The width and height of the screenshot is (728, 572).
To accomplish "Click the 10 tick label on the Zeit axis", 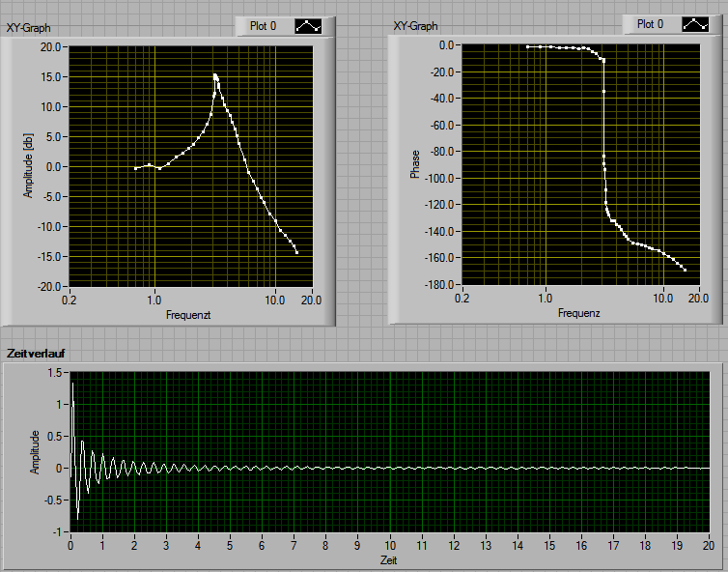I will click(390, 546).
